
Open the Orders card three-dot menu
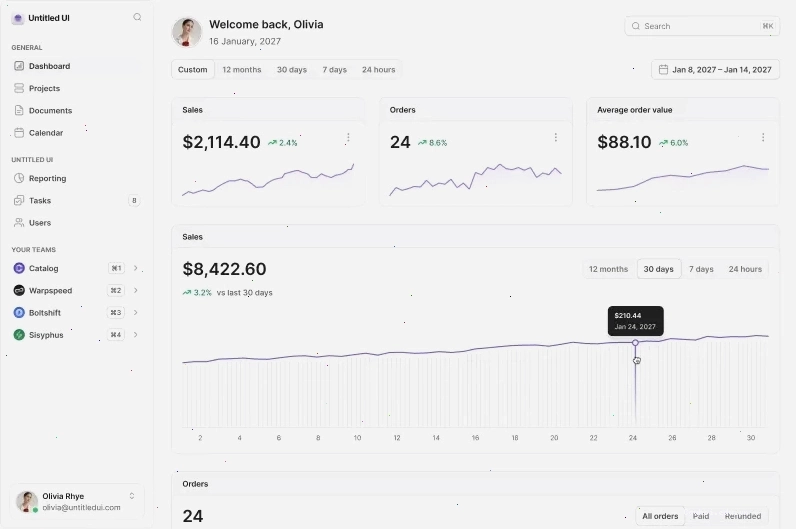556,138
